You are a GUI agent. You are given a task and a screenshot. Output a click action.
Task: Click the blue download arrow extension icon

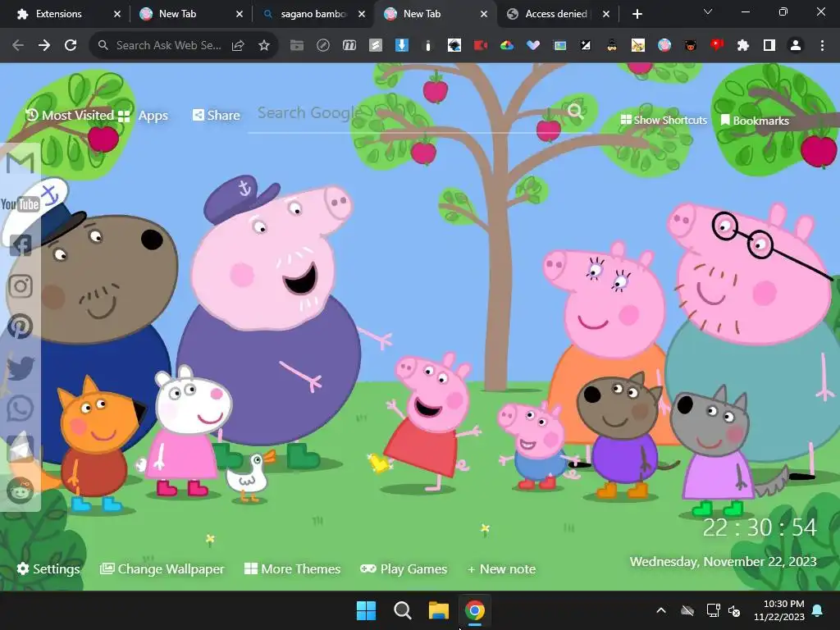[x=402, y=46]
